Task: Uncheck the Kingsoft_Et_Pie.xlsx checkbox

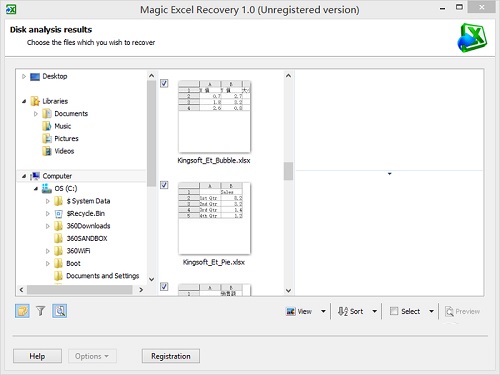Action: [164, 185]
